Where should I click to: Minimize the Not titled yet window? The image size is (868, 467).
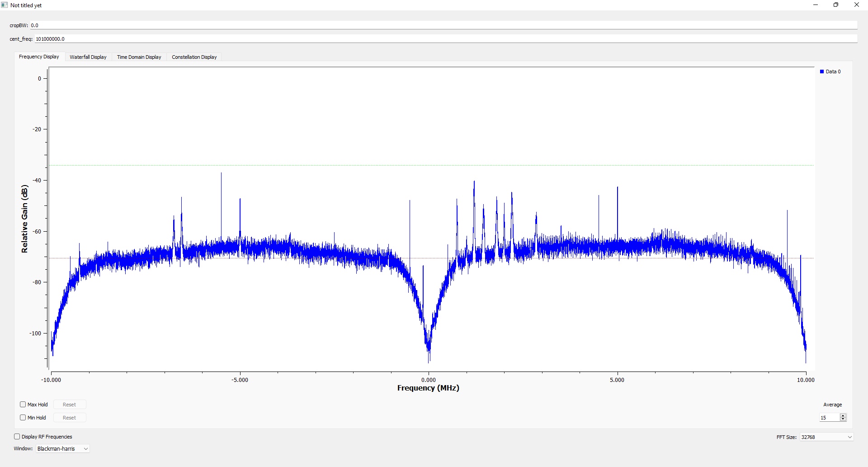pos(816,5)
